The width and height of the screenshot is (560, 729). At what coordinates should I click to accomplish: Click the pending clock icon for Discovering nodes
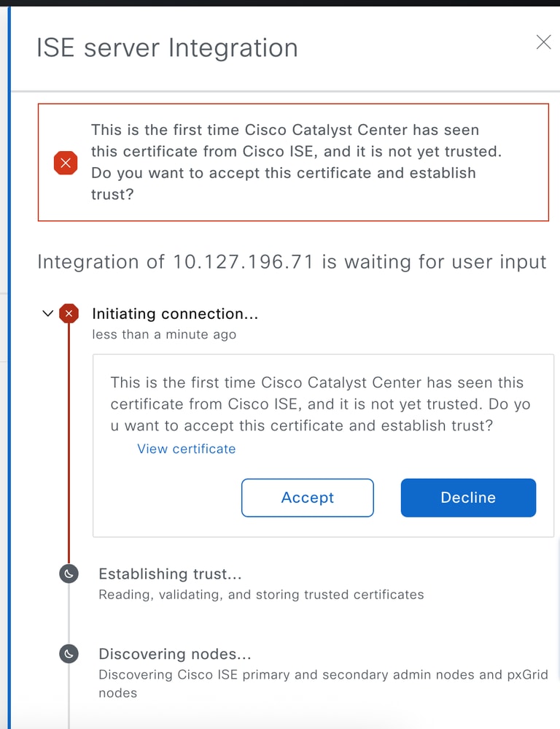[x=69, y=654]
